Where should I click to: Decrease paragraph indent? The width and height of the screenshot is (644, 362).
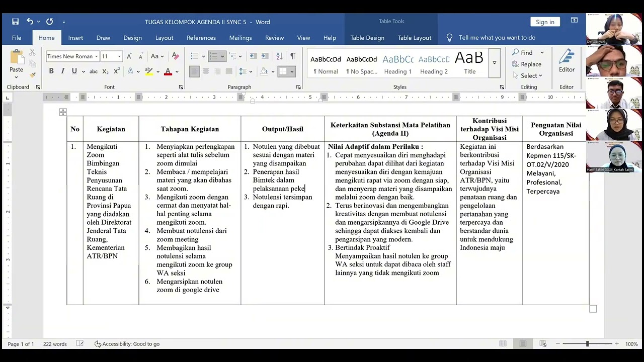coord(253,56)
